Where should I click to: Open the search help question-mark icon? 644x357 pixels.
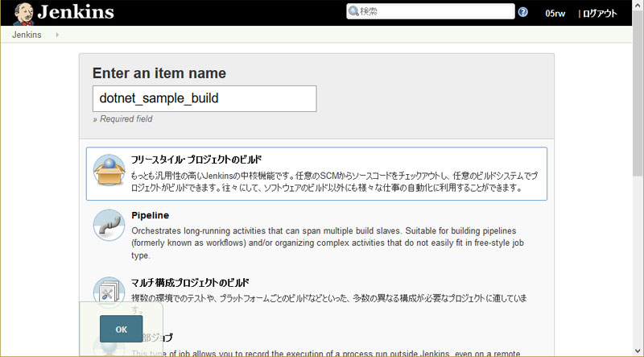(x=522, y=12)
